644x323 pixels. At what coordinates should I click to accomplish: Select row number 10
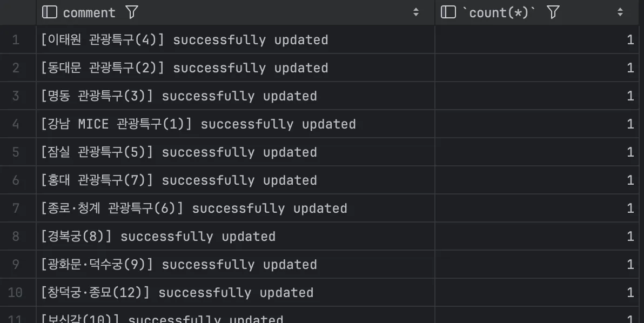click(x=16, y=292)
